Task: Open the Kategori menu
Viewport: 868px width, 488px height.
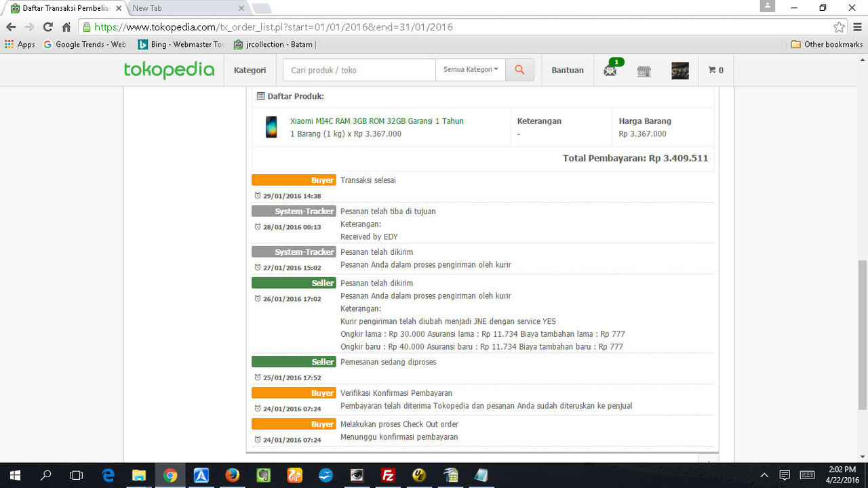Action: click(x=250, y=70)
